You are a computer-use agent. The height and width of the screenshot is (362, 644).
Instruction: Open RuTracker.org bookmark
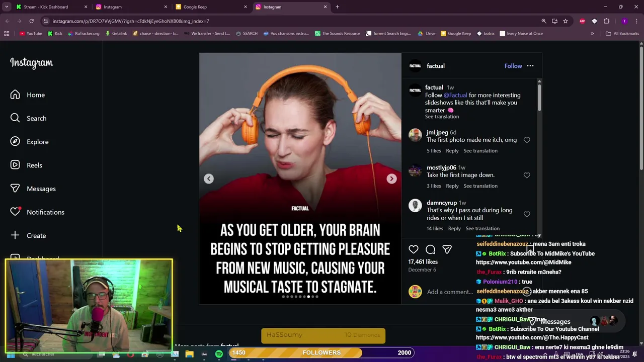[x=83, y=34]
